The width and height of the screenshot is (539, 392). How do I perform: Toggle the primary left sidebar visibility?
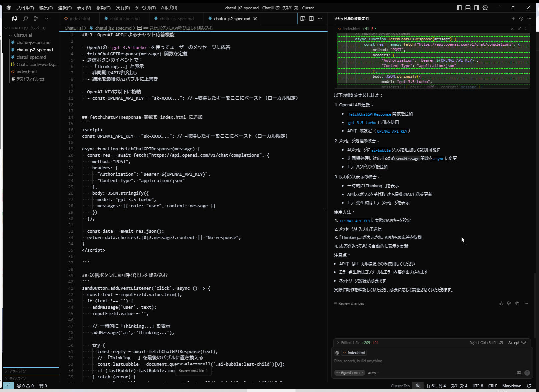pyautogui.click(x=459, y=8)
